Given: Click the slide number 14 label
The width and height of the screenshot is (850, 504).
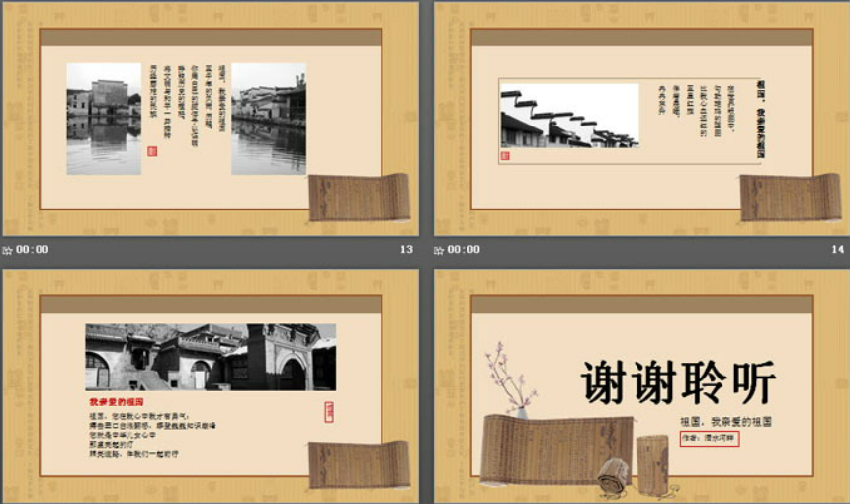Looking at the screenshot, I should point(838,250).
